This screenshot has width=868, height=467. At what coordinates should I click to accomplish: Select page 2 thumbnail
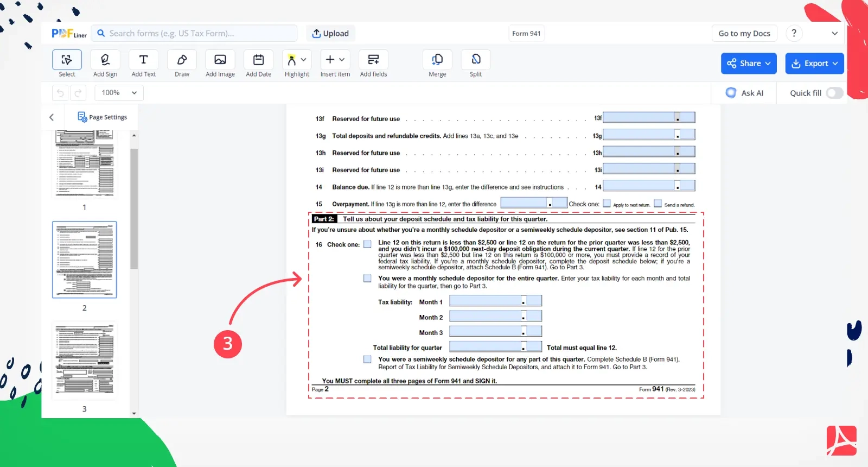[85, 260]
